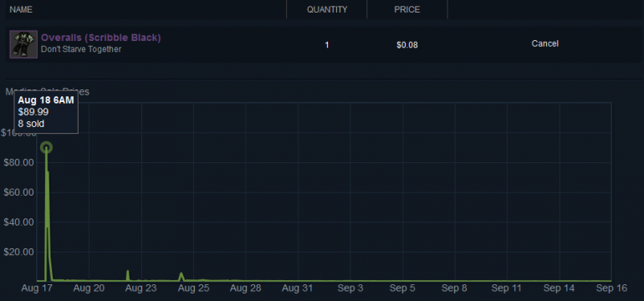Click the highlighted Aug 18 peak marker
Viewport: 644px width, 301px height.
tap(46, 147)
